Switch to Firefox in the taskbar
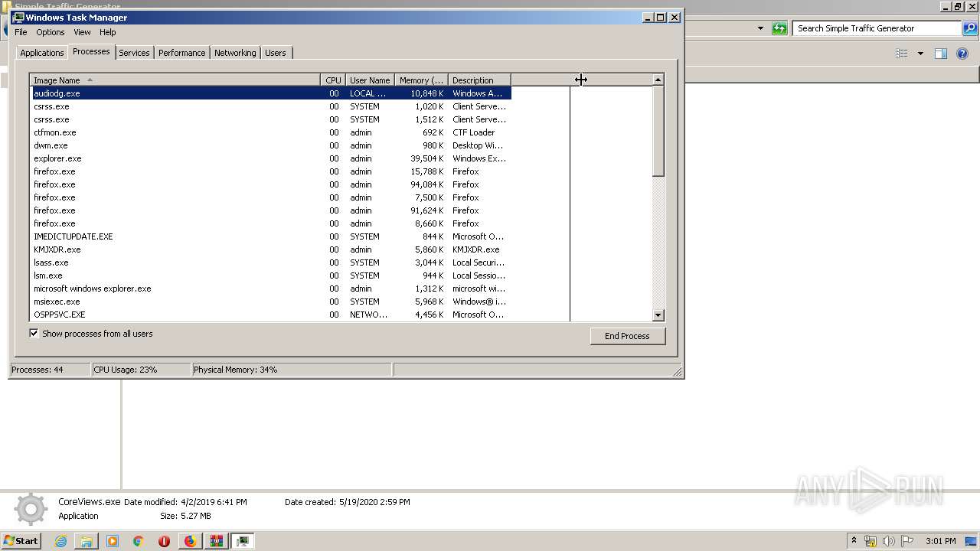 coord(190,541)
